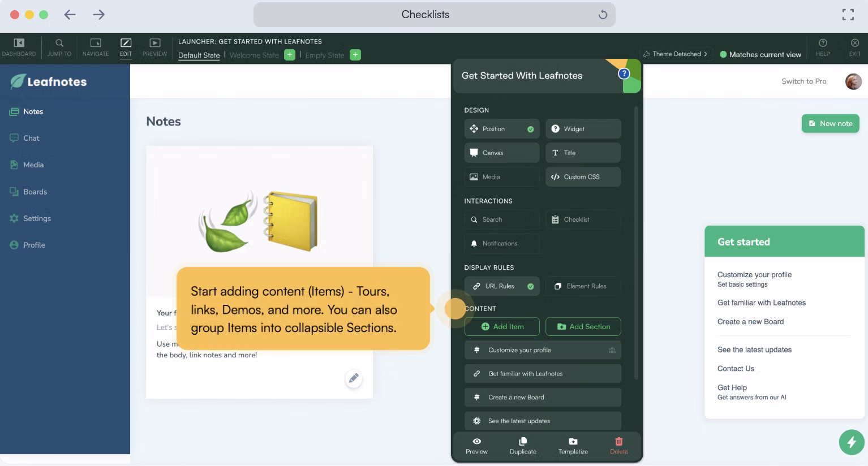868x466 pixels.
Task: Click the Duplicate icon in launcher footer
Action: coord(523,442)
